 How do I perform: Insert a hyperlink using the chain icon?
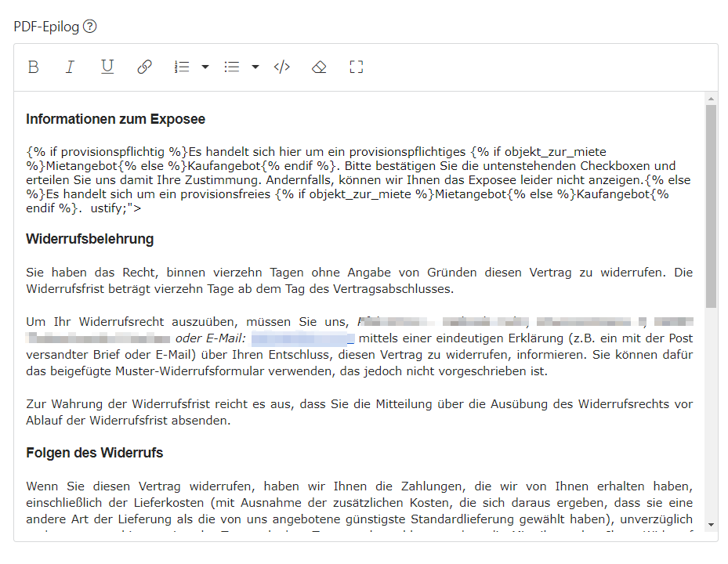click(144, 67)
